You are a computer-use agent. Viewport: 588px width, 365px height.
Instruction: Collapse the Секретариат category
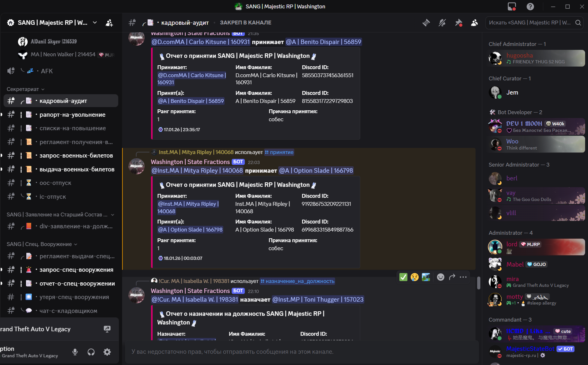(25, 89)
